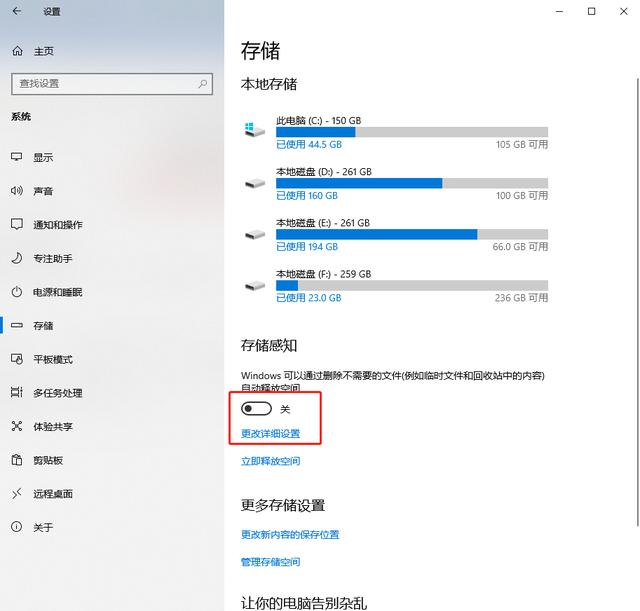Click the 主页 home icon
This screenshot has height=611, width=640.
coord(16,51)
